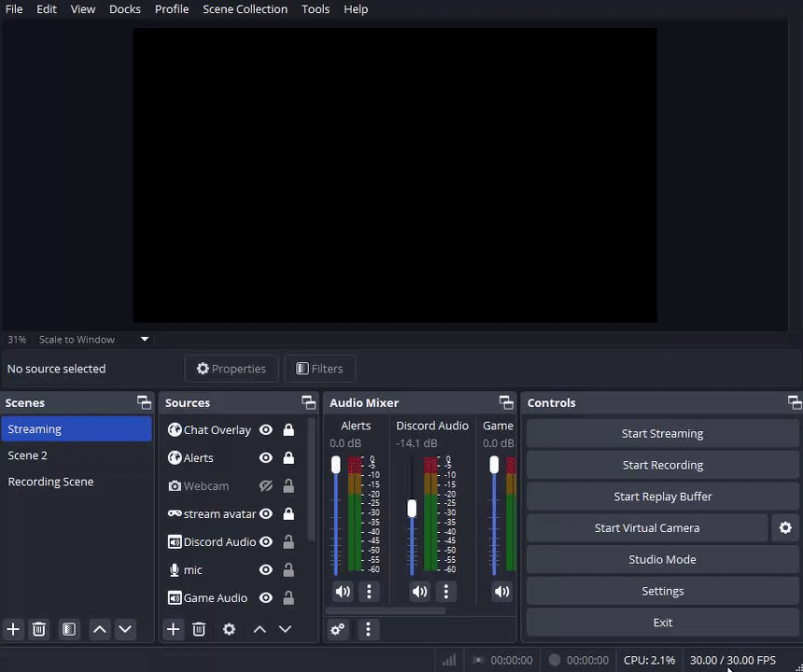Screen dimensions: 803x672
Task: Mute the Alerts audio speaker icon
Action: [x=343, y=591]
